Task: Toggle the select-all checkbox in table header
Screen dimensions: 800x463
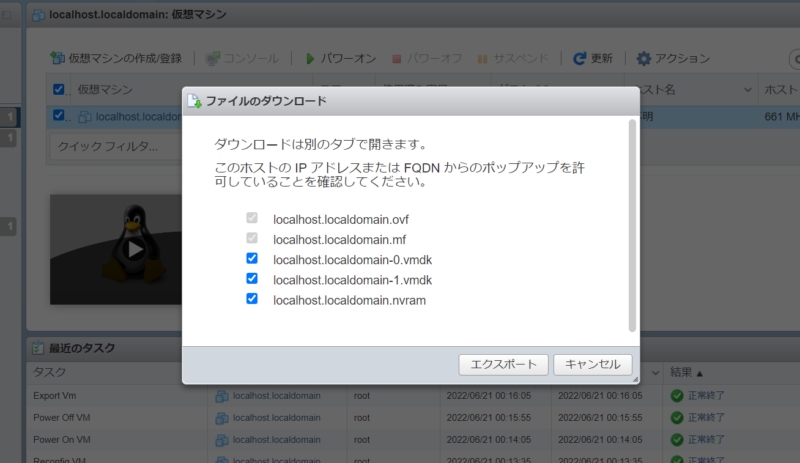Action: tap(59, 89)
